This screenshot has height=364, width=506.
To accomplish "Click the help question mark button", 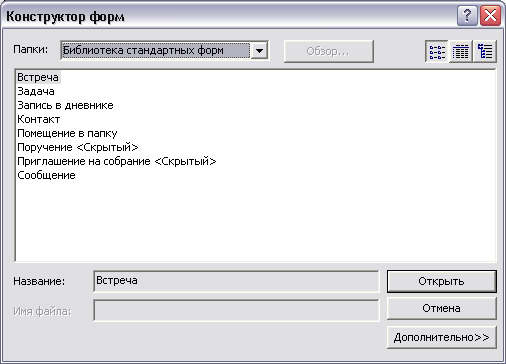I will 467,16.
